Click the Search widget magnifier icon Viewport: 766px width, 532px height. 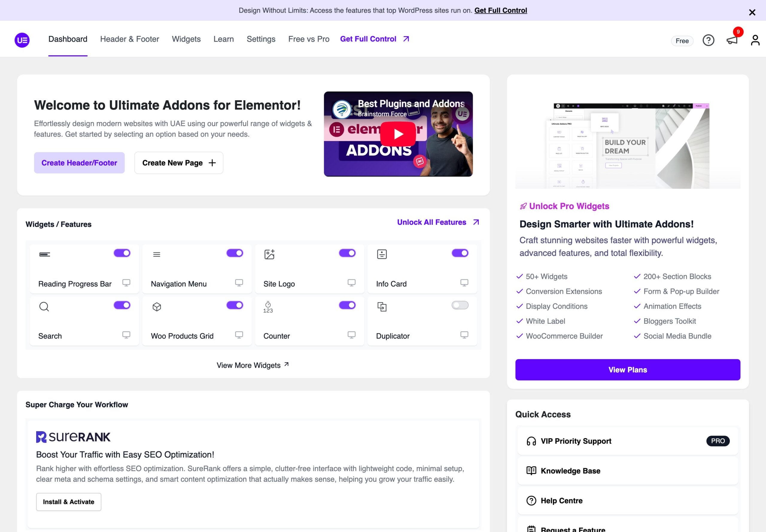pos(44,306)
